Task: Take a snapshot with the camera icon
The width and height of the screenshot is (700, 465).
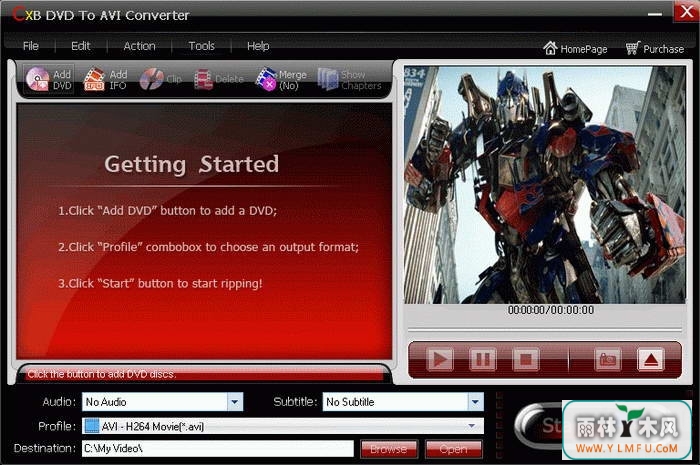Action: [x=608, y=359]
